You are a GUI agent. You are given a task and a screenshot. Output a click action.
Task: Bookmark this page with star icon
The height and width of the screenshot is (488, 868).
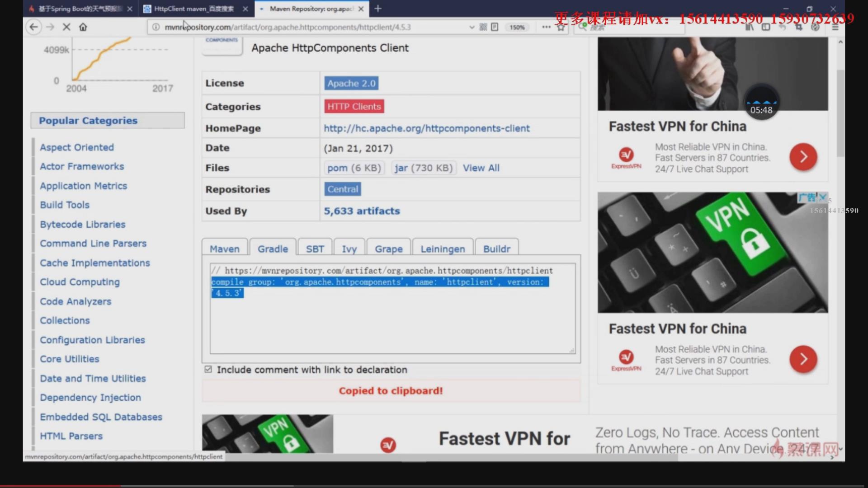(561, 27)
